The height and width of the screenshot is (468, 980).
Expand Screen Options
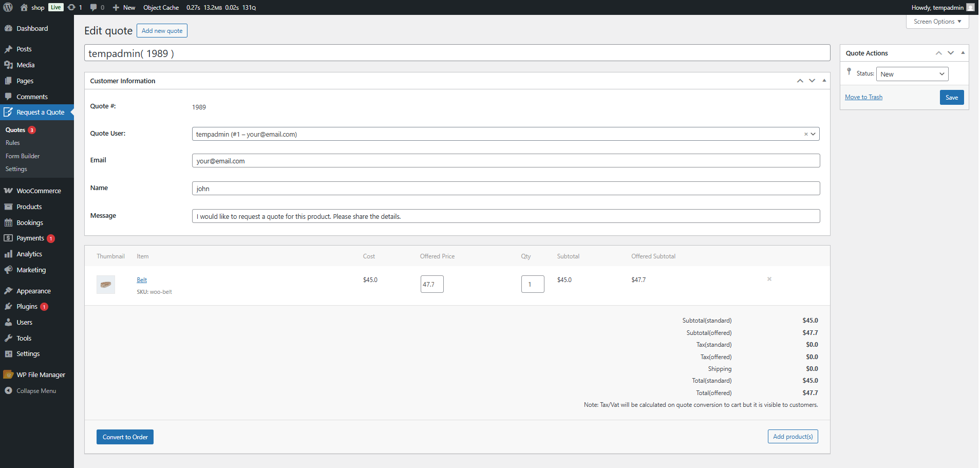coord(937,22)
